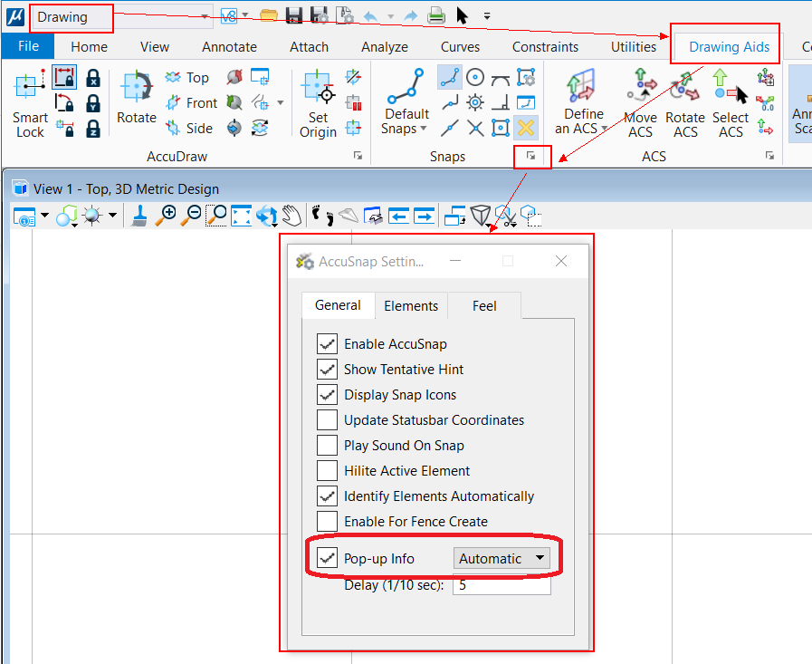Click the Print icon
The image size is (812, 664).
(x=436, y=16)
